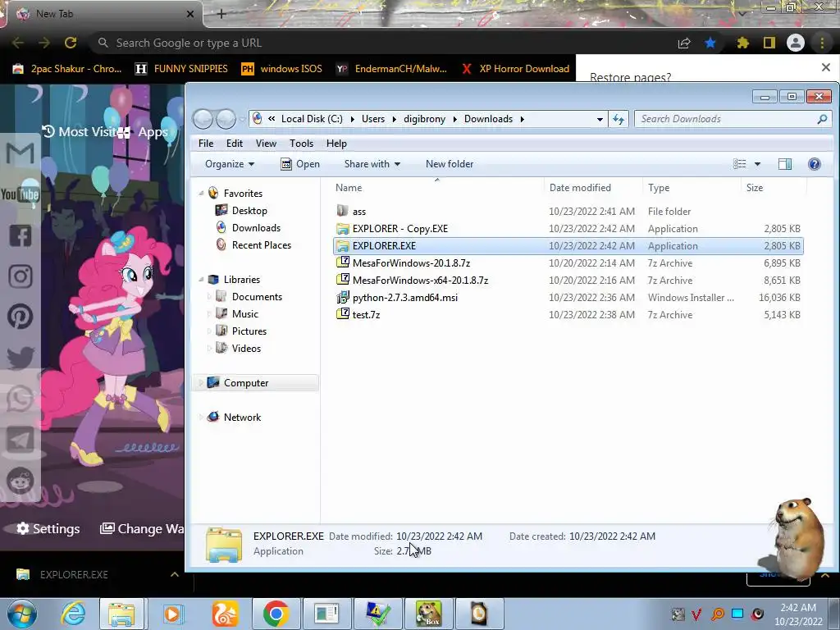Expand the Computer tree node
The image size is (840, 630).
[202, 382]
